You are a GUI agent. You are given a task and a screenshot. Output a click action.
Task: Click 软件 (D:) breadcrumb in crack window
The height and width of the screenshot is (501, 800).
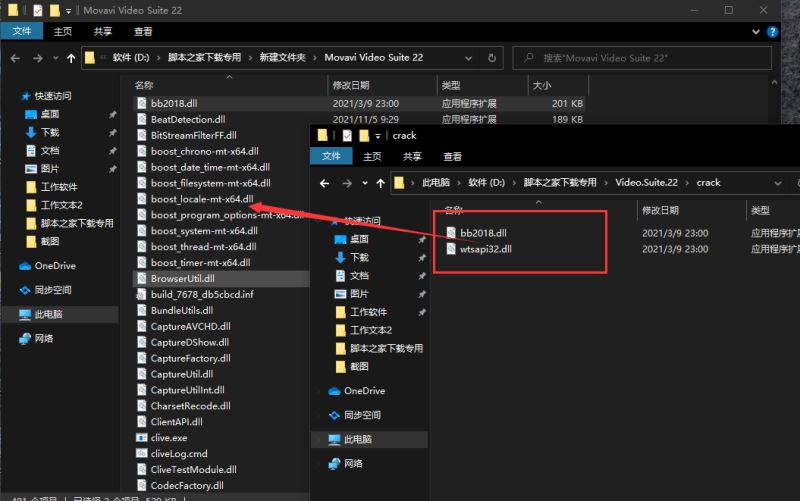click(x=486, y=183)
